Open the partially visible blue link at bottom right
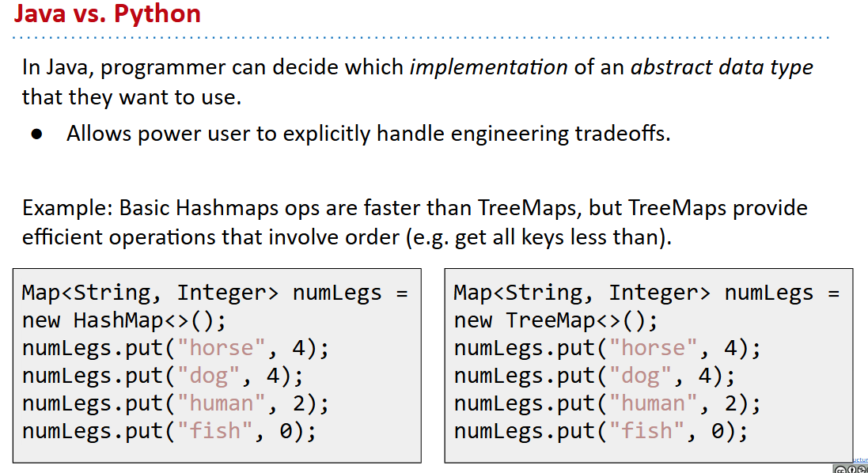 click(861, 460)
